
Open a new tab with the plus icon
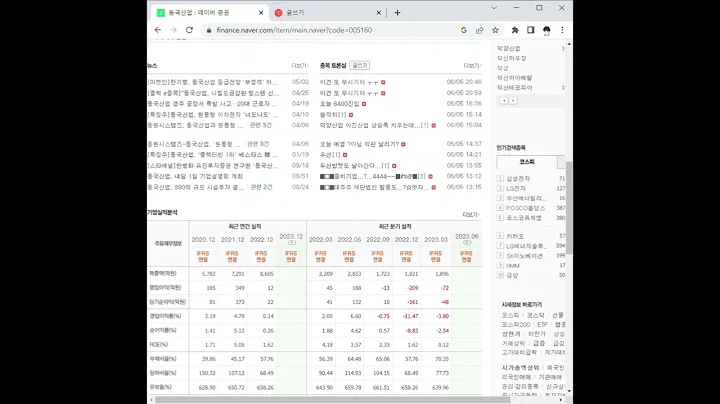coord(397,13)
